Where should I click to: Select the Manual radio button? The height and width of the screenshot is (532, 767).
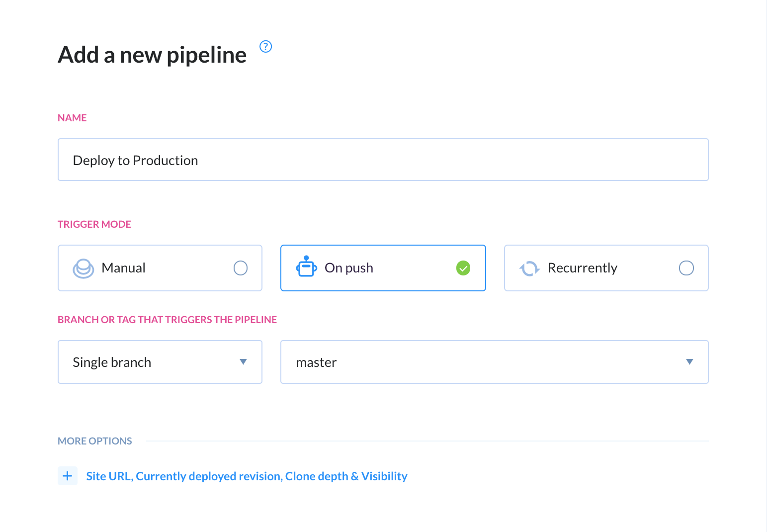click(x=241, y=268)
